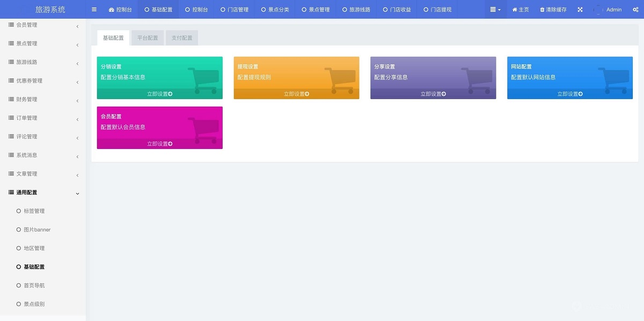644x321 pixels.
Task: Switch to the 支付配置 tab
Action: pyautogui.click(x=182, y=38)
